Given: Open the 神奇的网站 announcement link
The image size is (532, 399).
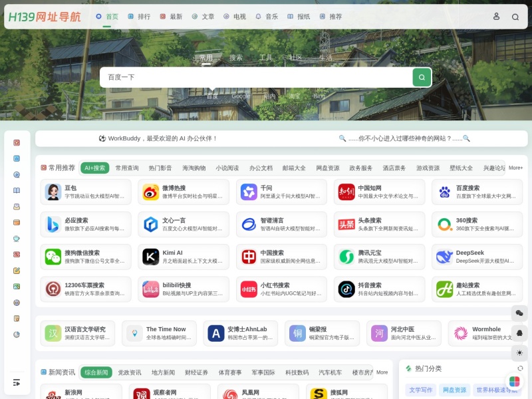Looking at the screenshot, I should point(404,138).
